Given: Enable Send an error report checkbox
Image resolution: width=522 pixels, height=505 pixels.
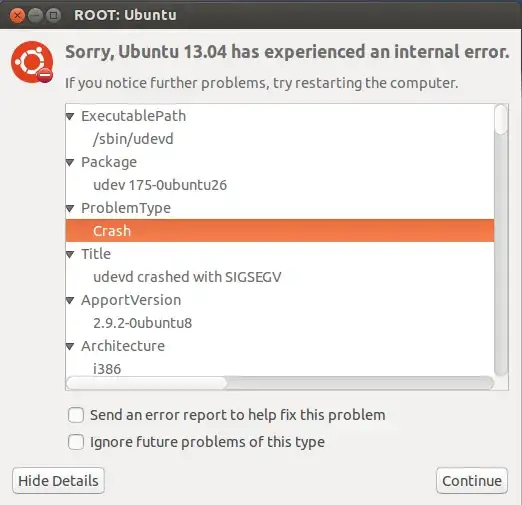Looking at the screenshot, I should [x=76, y=415].
